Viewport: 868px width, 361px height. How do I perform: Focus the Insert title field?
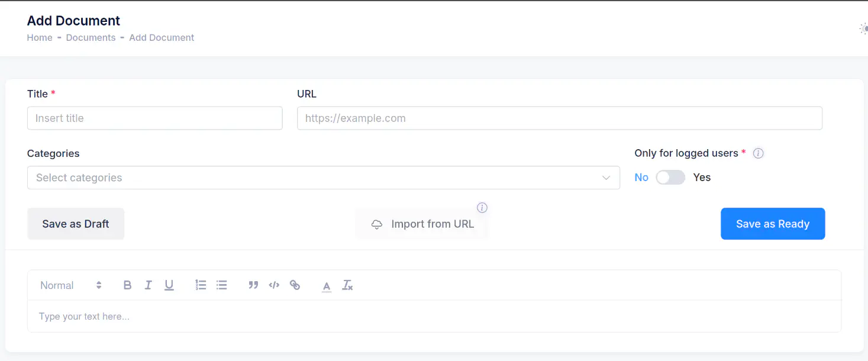point(154,118)
